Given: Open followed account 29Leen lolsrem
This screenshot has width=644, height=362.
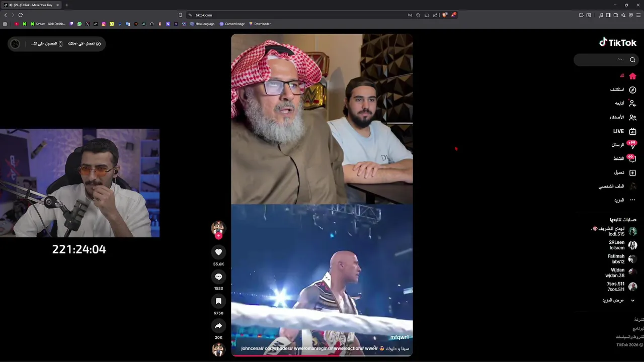Looking at the screenshot, I should click(x=622, y=245).
